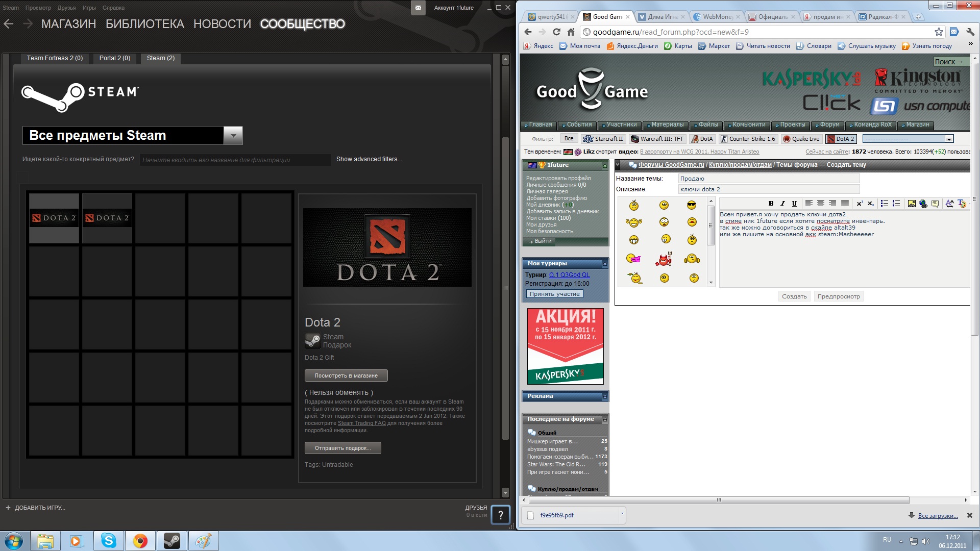Viewport: 980px width, 551px height.
Task: Justify text in forum editor
Action: point(845,204)
